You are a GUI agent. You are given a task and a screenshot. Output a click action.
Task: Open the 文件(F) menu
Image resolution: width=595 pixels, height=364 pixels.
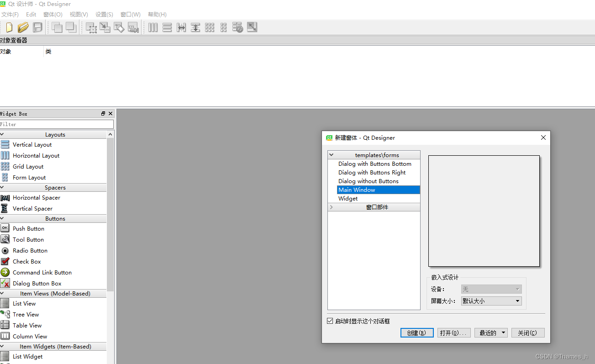[x=10, y=15]
